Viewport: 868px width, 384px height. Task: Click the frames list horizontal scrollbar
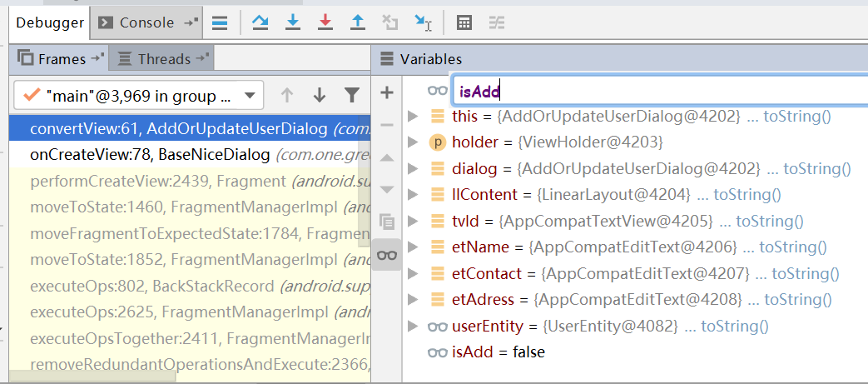click(x=92, y=377)
